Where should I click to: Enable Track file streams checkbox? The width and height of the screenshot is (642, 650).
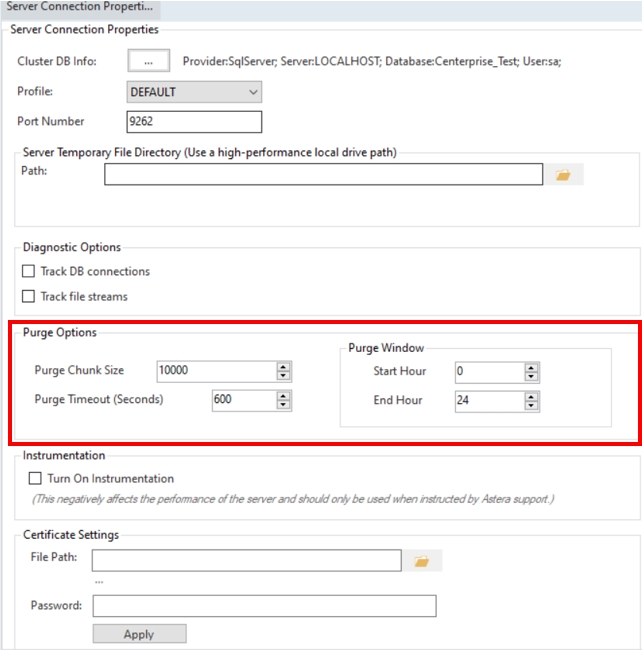click(28, 296)
